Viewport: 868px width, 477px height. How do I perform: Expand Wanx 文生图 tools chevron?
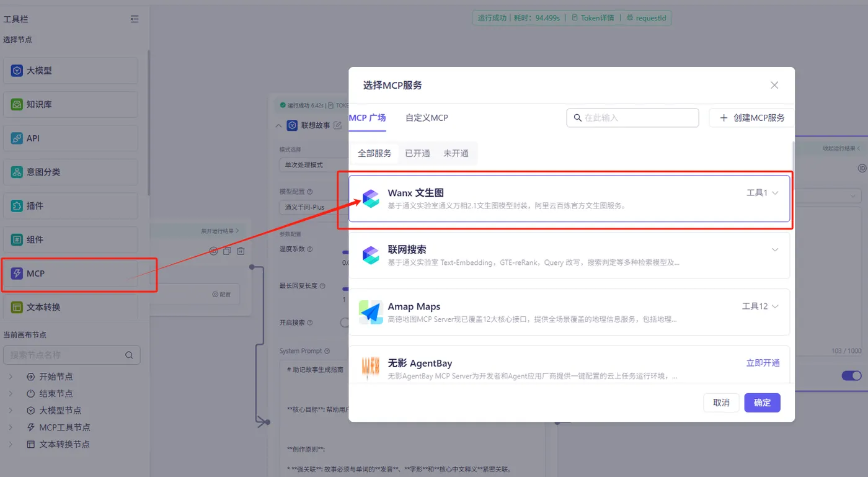click(775, 193)
